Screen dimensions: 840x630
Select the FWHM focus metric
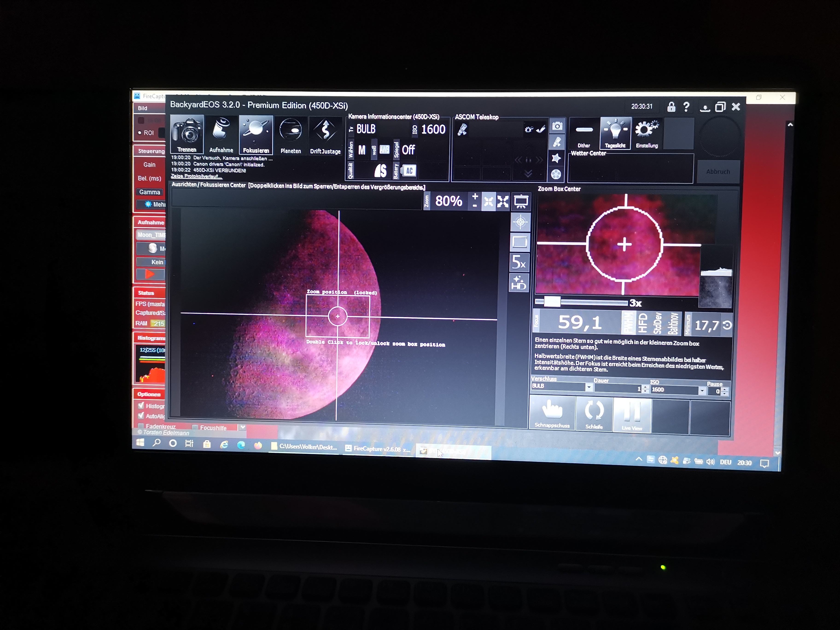(628, 323)
